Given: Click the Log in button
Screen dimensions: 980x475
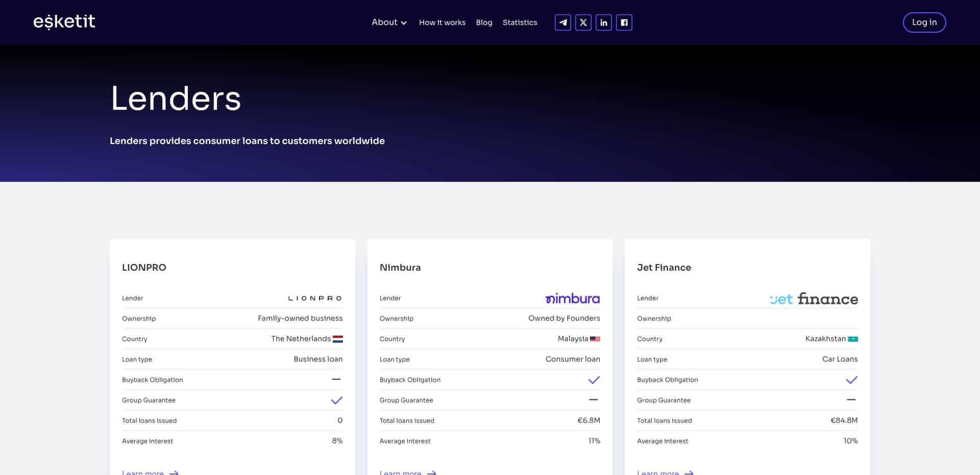Looking at the screenshot, I should 924,22.
